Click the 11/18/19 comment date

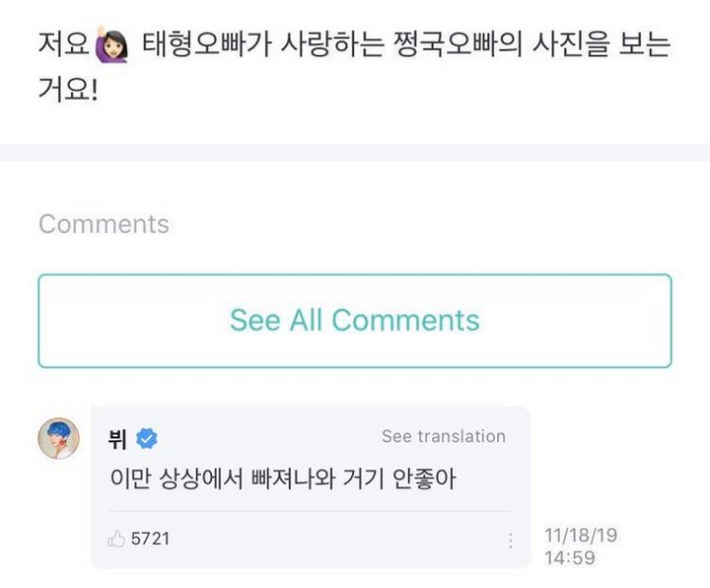click(x=580, y=536)
